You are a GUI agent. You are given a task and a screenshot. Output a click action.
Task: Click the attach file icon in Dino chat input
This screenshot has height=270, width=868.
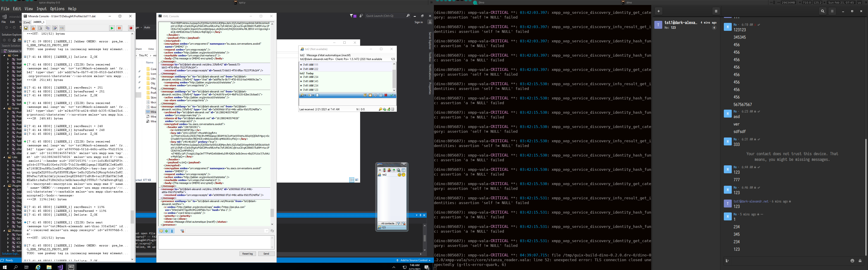coord(727,260)
